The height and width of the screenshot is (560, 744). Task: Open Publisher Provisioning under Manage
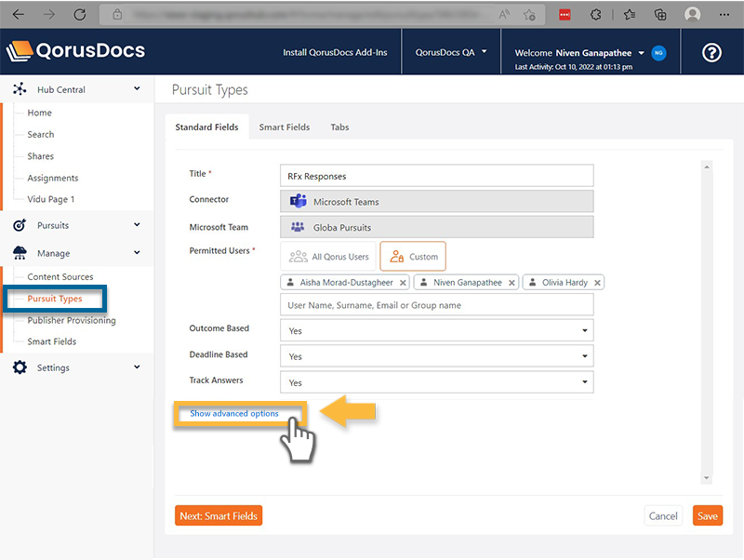(72, 320)
